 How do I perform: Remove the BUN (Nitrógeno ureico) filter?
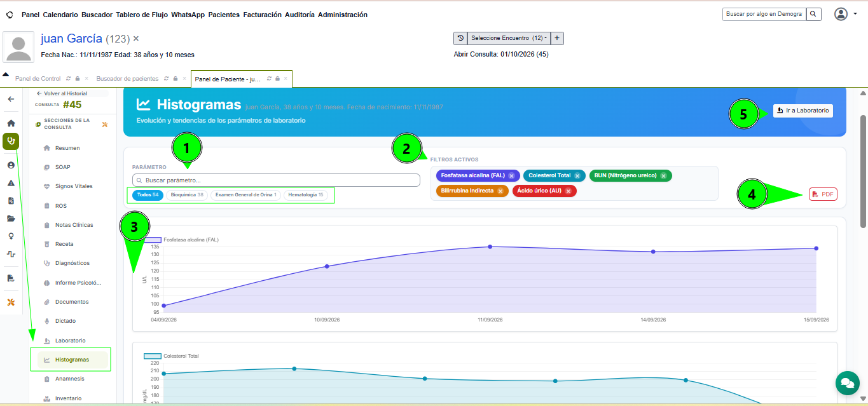663,175
